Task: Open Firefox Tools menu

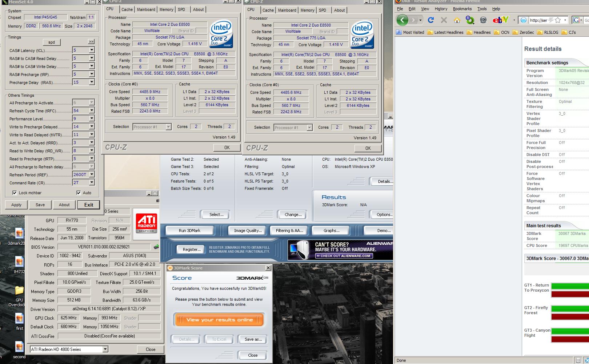Action: point(482,9)
